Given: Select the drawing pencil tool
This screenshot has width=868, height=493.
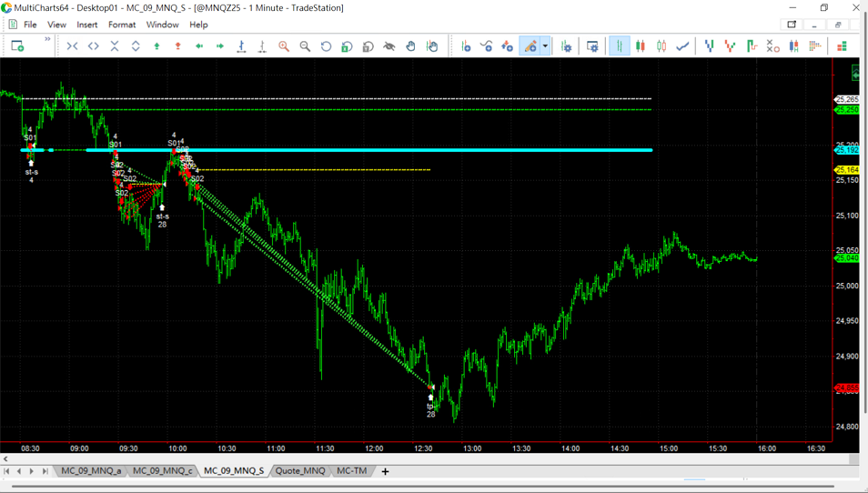Looking at the screenshot, I should 530,46.
